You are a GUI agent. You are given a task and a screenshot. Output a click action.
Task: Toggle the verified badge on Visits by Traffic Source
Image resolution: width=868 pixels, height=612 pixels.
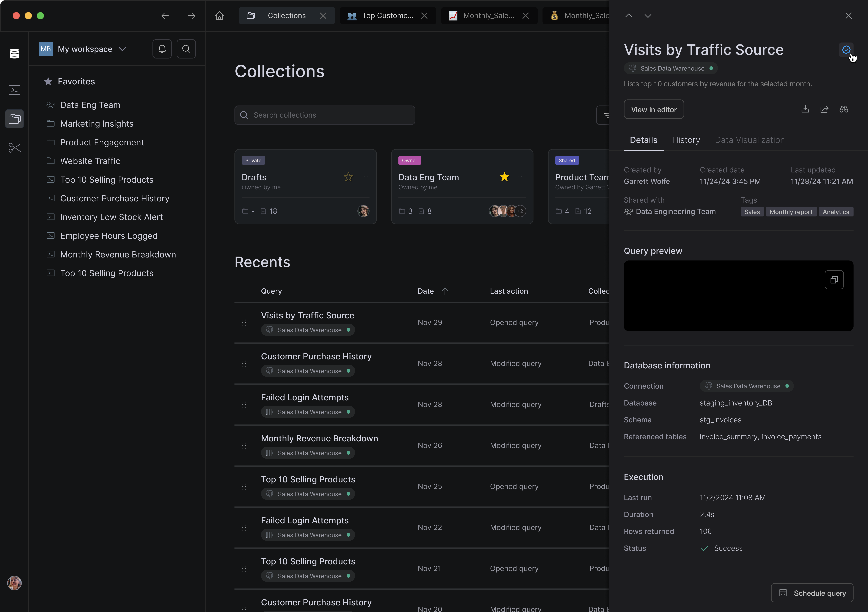click(846, 50)
